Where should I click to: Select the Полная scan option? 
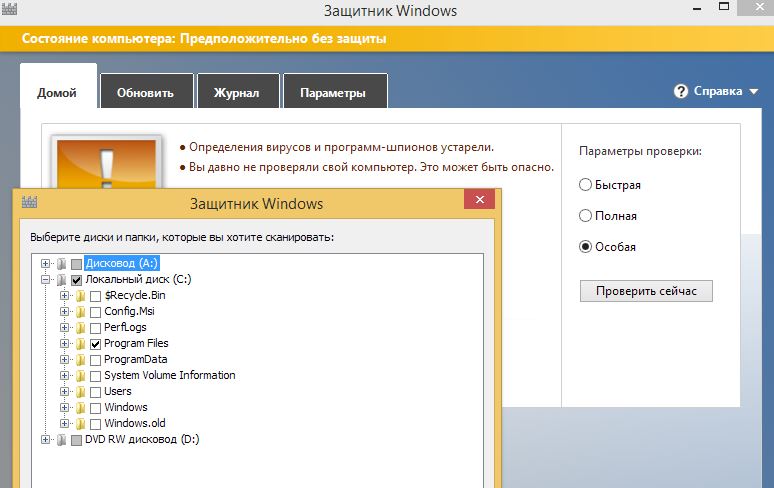[585, 216]
